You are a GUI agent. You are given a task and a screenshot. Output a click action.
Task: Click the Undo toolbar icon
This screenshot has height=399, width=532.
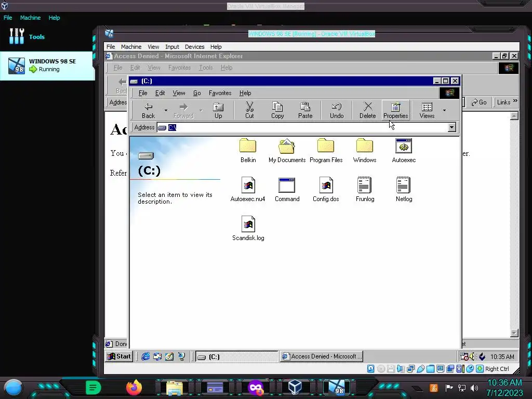point(337,110)
